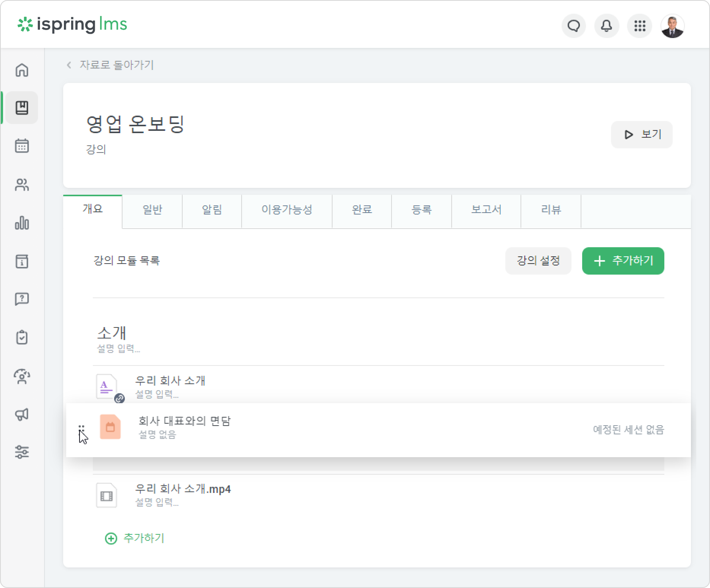Switch to the 일반 tab
710x588 pixels.
click(152, 210)
